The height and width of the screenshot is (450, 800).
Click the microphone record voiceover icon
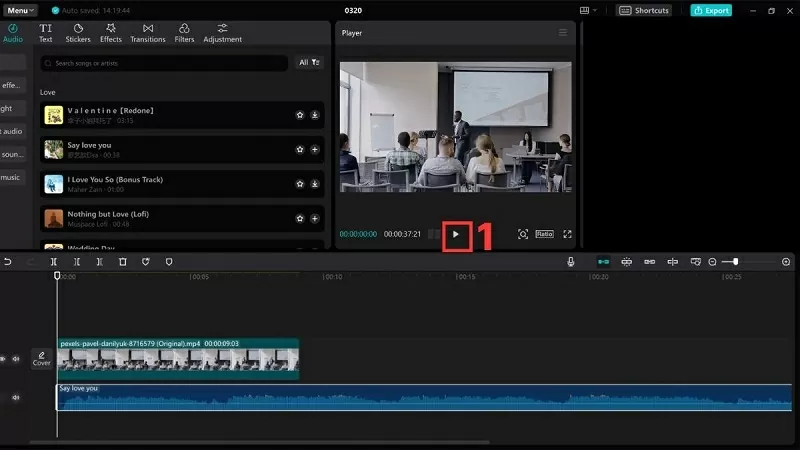click(x=571, y=262)
